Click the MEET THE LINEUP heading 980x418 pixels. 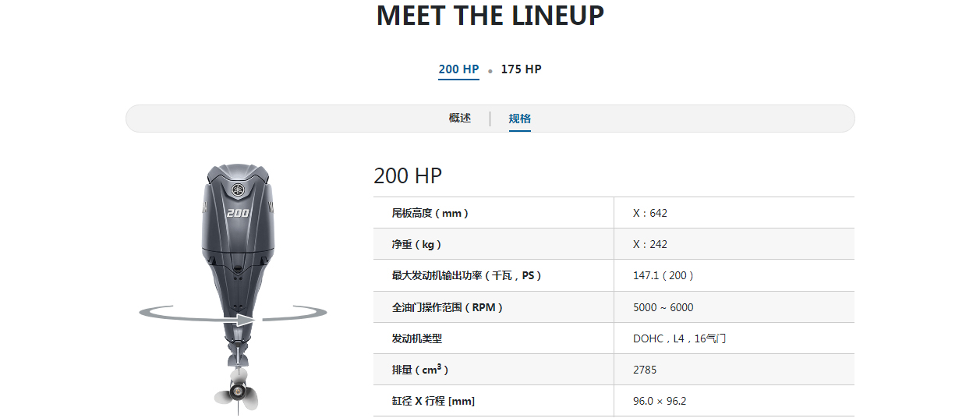[490, 16]
